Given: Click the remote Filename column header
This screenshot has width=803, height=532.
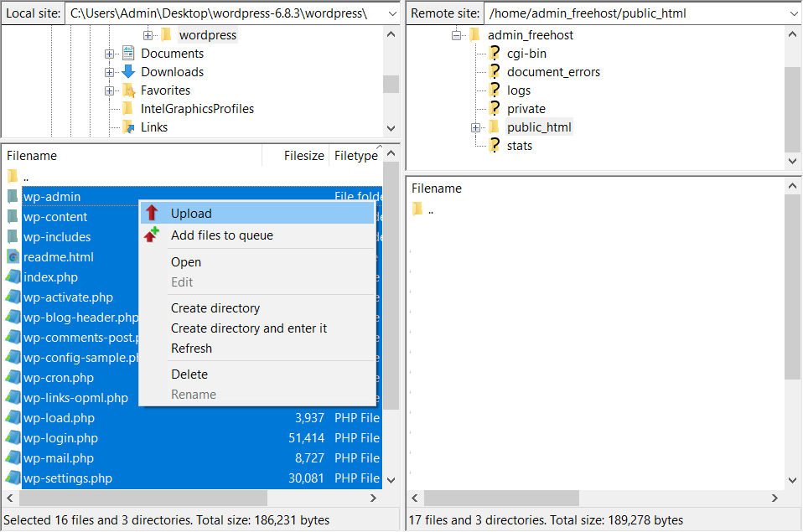Looking at the screenshot, I should click(437, 189).
